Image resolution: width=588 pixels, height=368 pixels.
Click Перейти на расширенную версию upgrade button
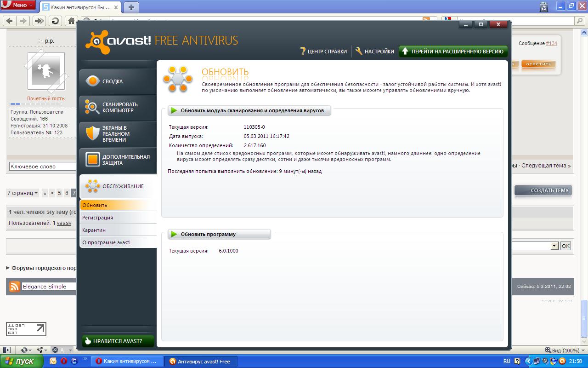[x=452, y=52]
